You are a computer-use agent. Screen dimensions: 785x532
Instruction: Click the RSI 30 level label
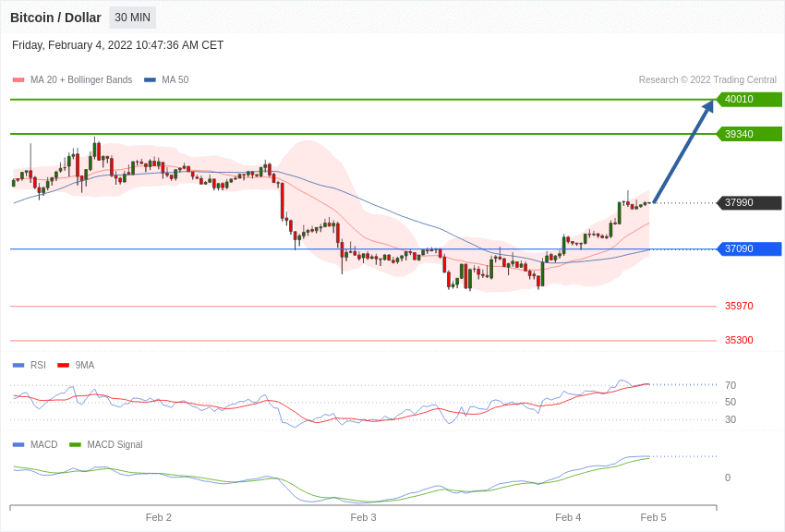click(731, 420)
